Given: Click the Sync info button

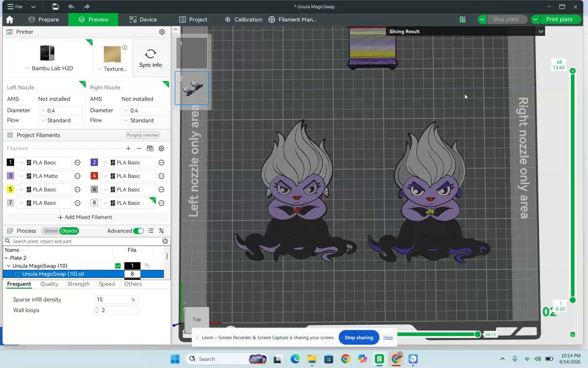Looking at the screenshot, I should (x=151, y=58).
